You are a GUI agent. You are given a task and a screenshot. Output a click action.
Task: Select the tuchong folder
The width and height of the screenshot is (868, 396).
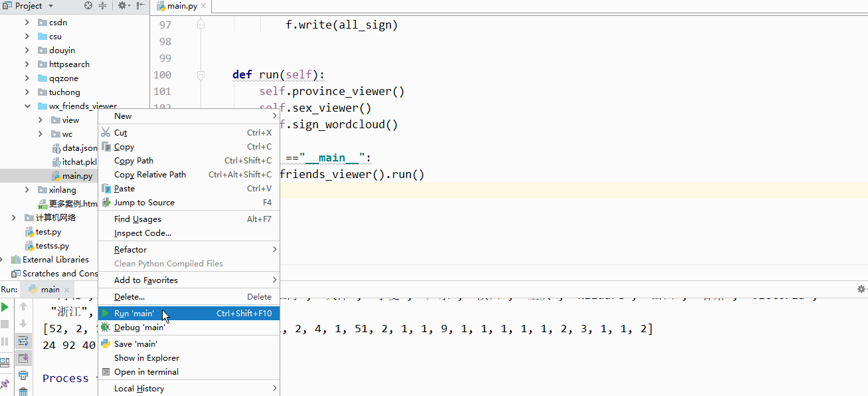(x=59, y=92)
